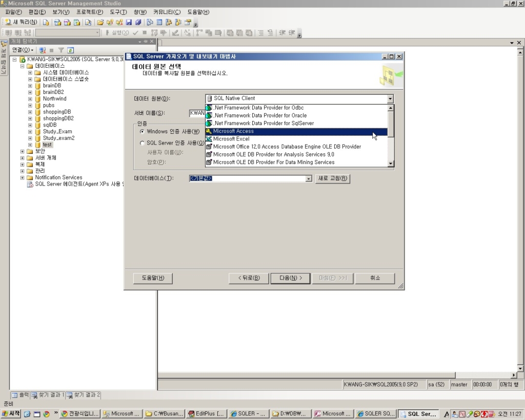Refresh the Object Explorer tree

70,50
